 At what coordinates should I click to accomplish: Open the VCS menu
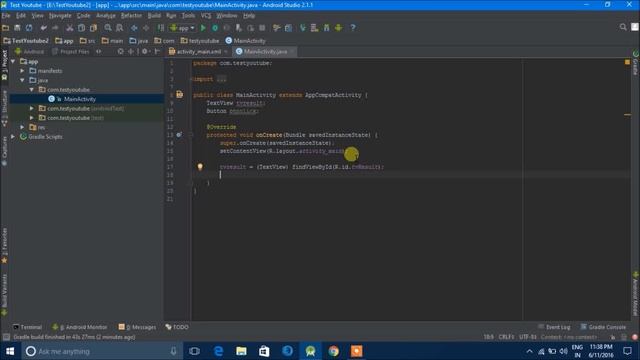point(206,16)
